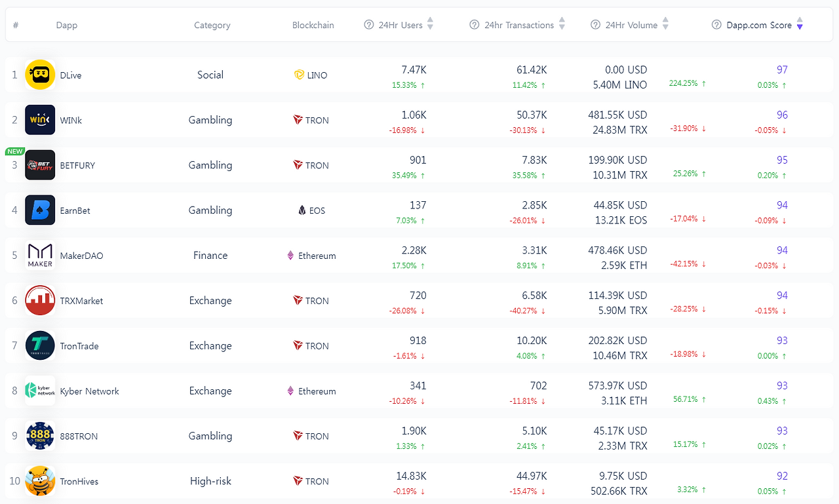The width and height of the screenshot is (839, 504).
Task: Click the NEW badge on BETFURY's row
Action: point(14,151)
